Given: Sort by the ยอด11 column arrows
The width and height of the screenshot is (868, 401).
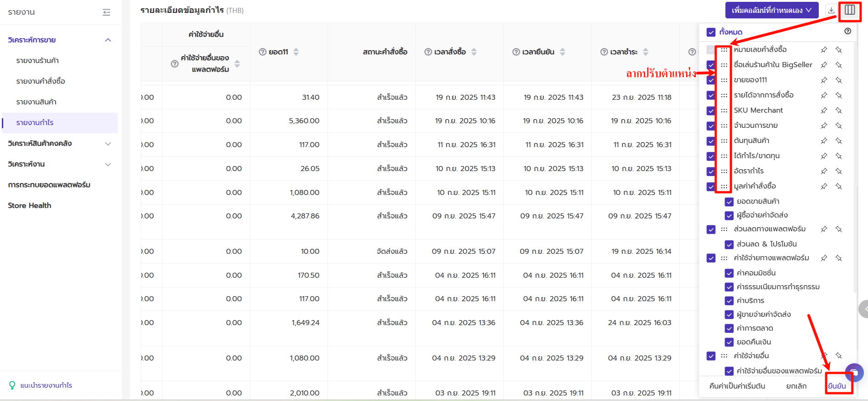Looking at the screenshot, I should tap(296, 52).
